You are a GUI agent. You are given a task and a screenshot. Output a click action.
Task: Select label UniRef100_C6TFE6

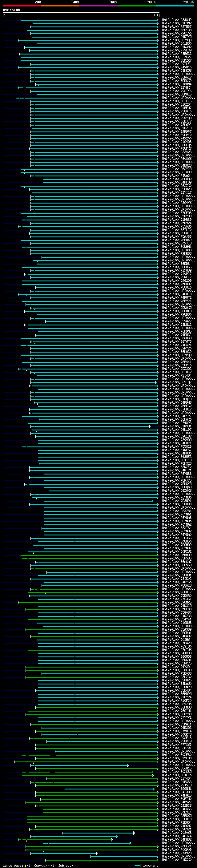(176, 101)
